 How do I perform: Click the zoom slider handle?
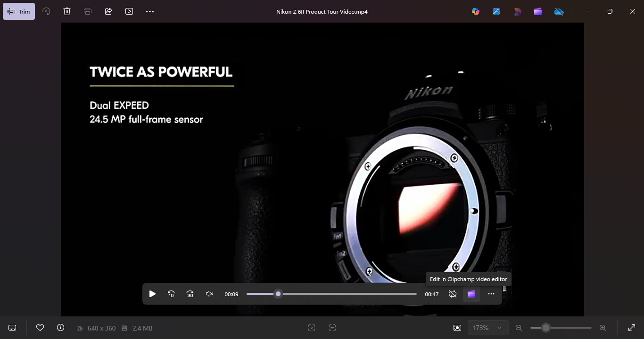[545, 328]
